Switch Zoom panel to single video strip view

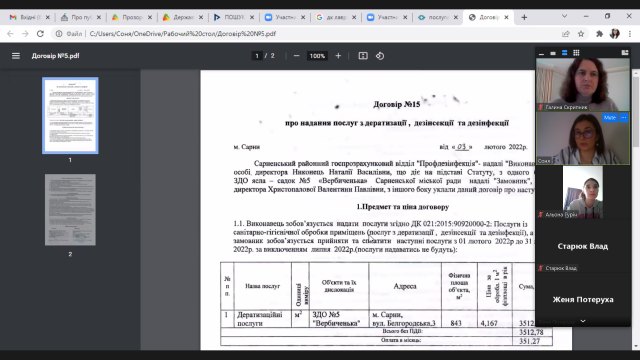[x=553, y=53]
